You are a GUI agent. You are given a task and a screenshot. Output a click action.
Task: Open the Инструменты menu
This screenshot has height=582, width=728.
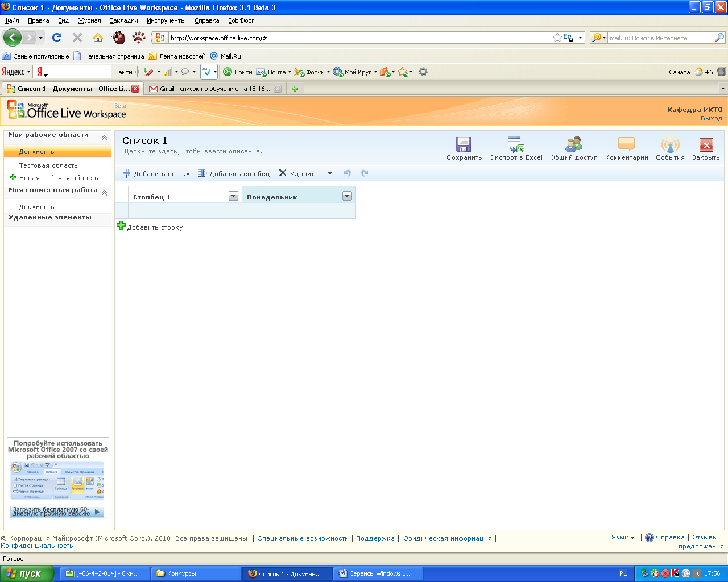pyautogui.click(x=166, y=20)
